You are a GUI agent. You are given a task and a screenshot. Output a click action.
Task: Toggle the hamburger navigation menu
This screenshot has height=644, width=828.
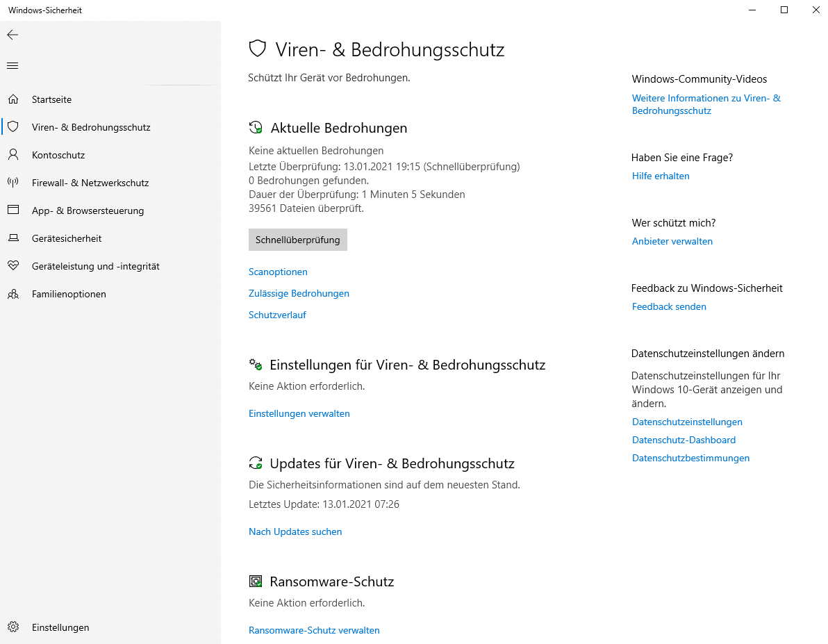pos(13,66)
